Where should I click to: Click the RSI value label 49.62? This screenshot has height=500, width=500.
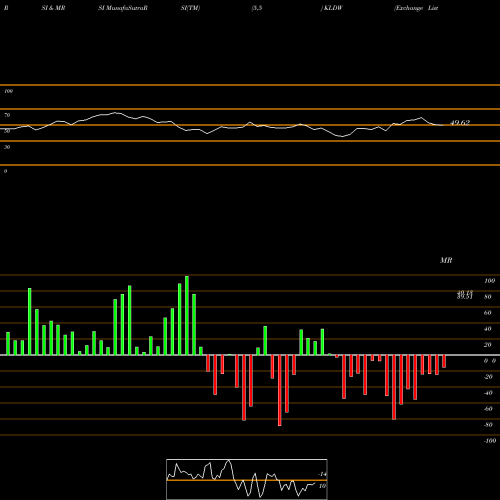click(x=460, y=123)
